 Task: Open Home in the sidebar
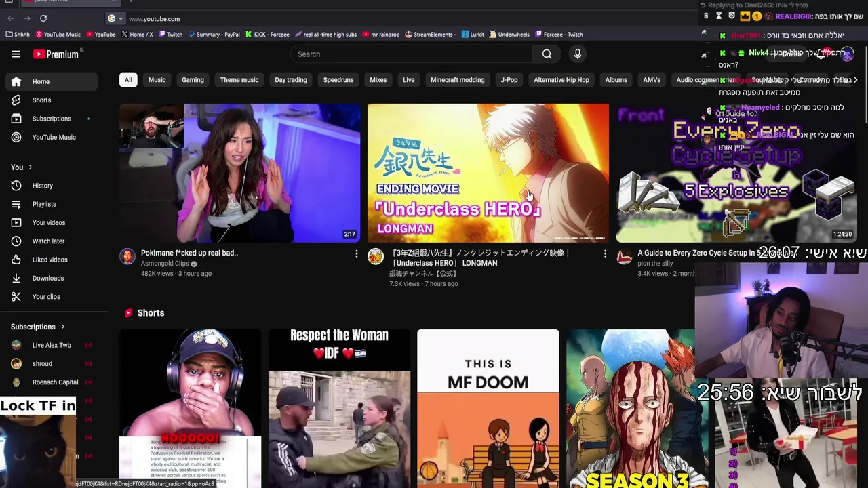tap(52, 81)
